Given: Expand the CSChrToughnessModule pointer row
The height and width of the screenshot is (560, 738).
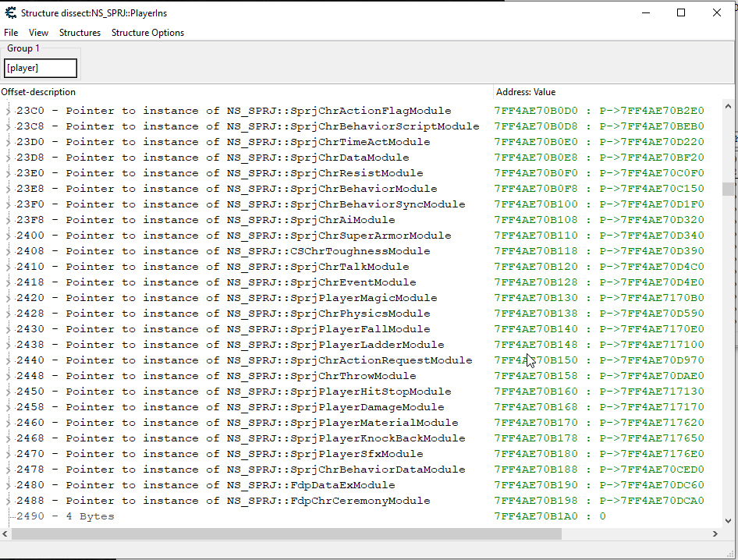Looking at the screenshot, I should 9,251.
